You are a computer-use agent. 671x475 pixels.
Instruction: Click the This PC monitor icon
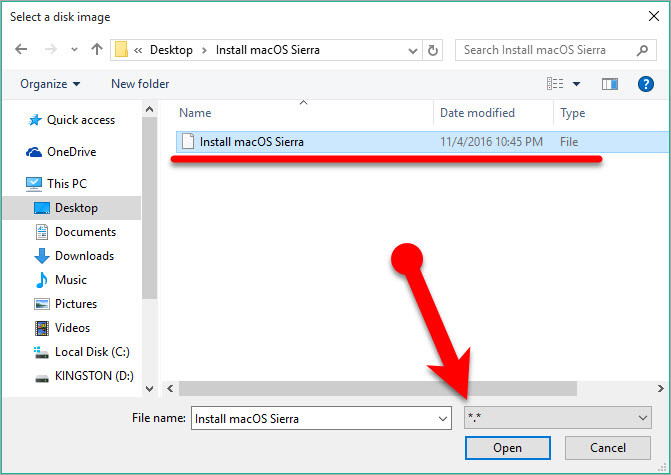point(34,184)
